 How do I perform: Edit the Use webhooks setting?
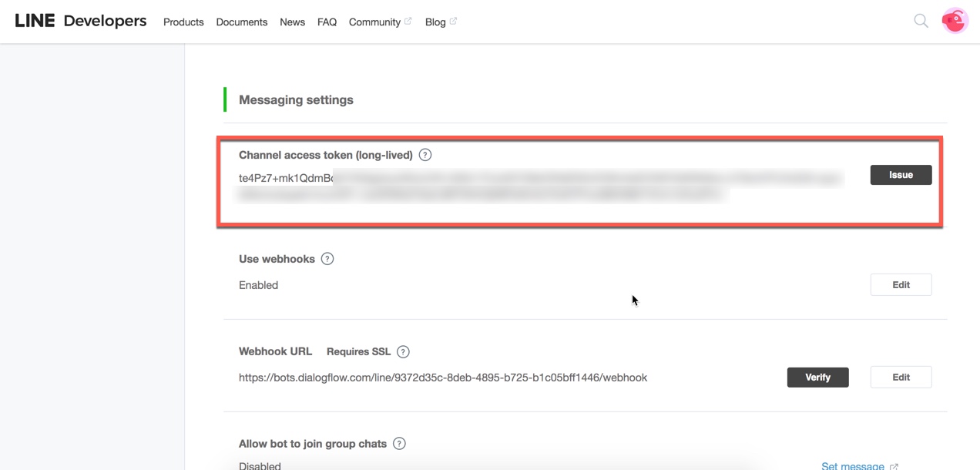pos(901,285)
